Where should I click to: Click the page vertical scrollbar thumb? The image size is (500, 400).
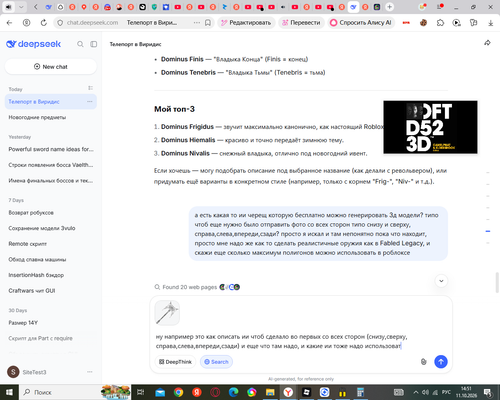[497, 282]
